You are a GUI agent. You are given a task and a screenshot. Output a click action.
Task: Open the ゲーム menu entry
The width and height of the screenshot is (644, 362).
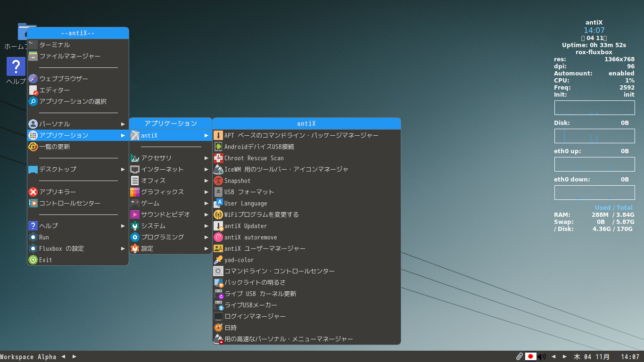pyautogui.click(x=171, y=203)
